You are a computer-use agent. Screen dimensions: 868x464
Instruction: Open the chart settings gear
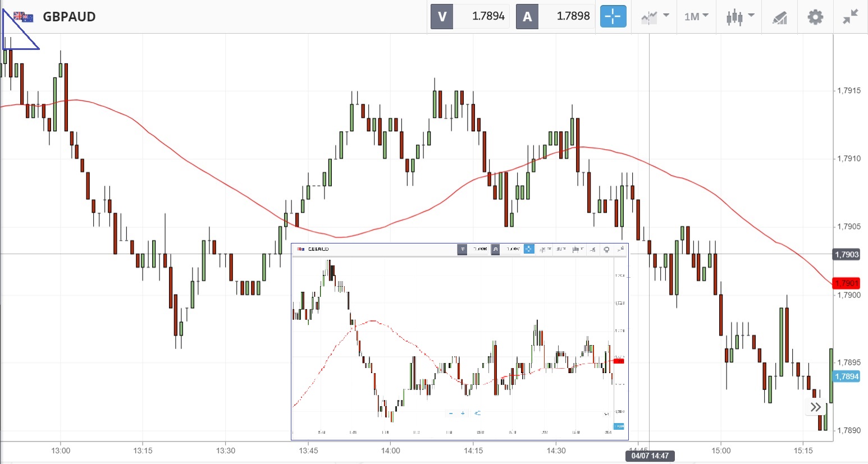point(815,17)
